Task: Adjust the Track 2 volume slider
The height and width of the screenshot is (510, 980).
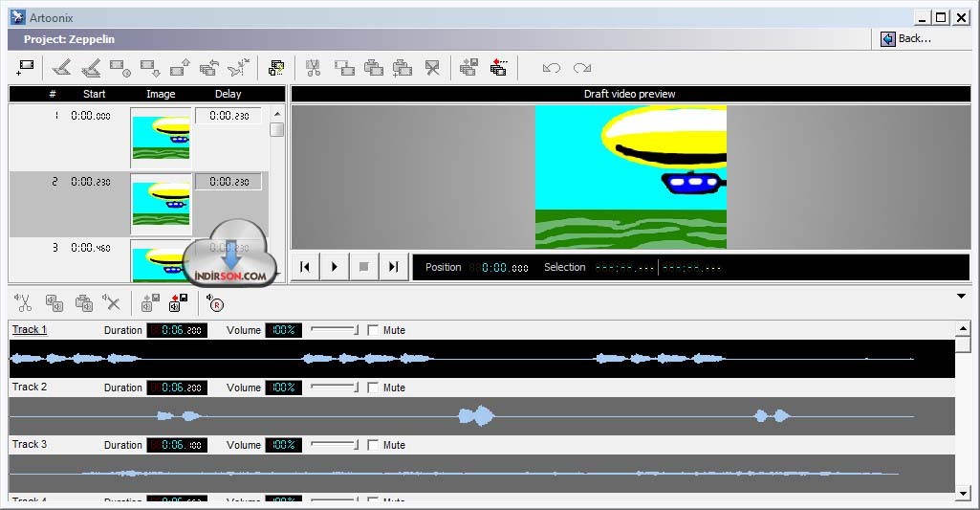Action: pyautogui.click(x=335, y=388)
